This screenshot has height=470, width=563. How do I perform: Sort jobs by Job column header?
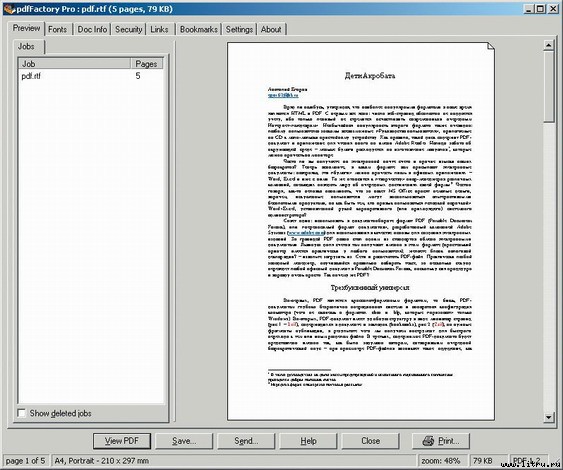pos(74,64)
